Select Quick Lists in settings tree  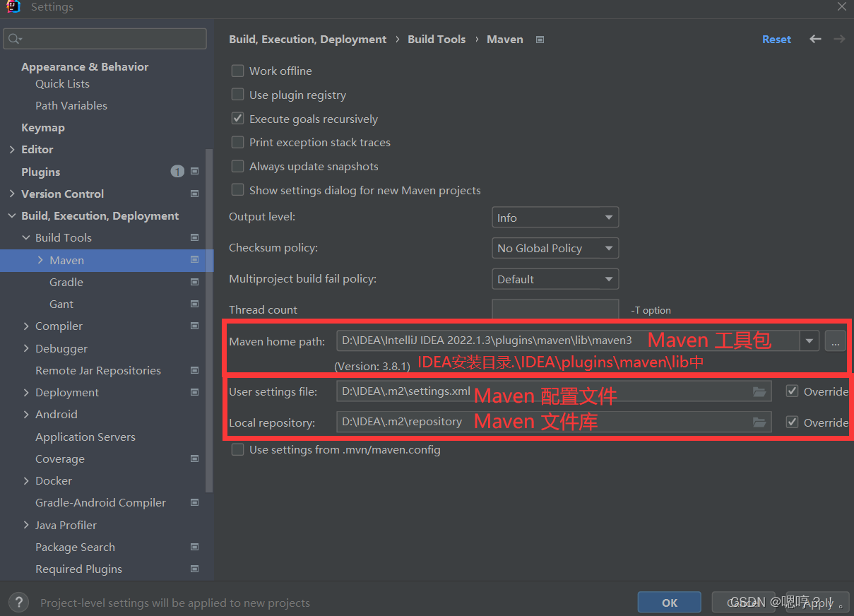[62, 83]
